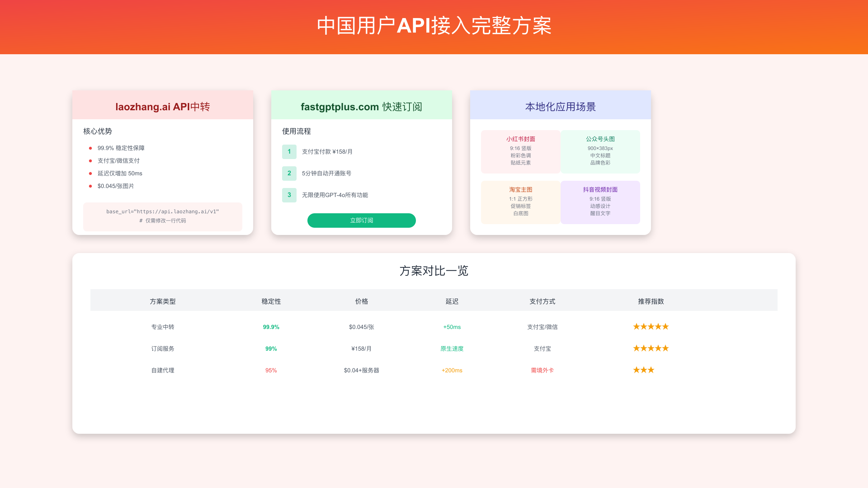The height and width of the screenshot is (488, 868).
Task: Click the 立即订阅 subscribe button
Action: (x=362, y=221)
